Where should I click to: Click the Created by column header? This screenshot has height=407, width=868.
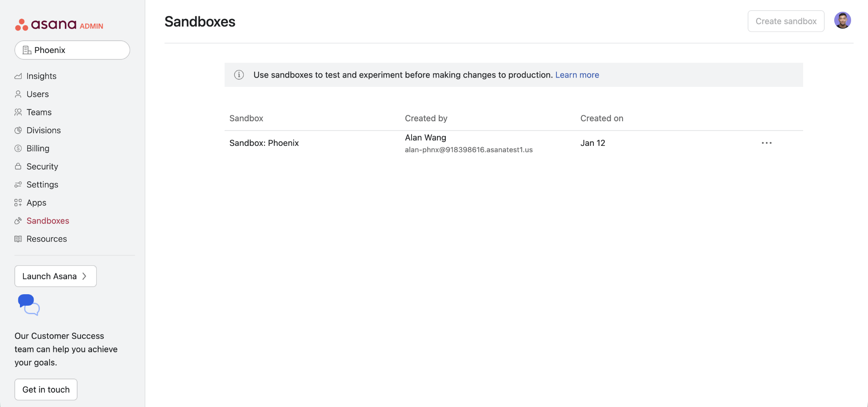pyautogui.click(x=426, y=119)
